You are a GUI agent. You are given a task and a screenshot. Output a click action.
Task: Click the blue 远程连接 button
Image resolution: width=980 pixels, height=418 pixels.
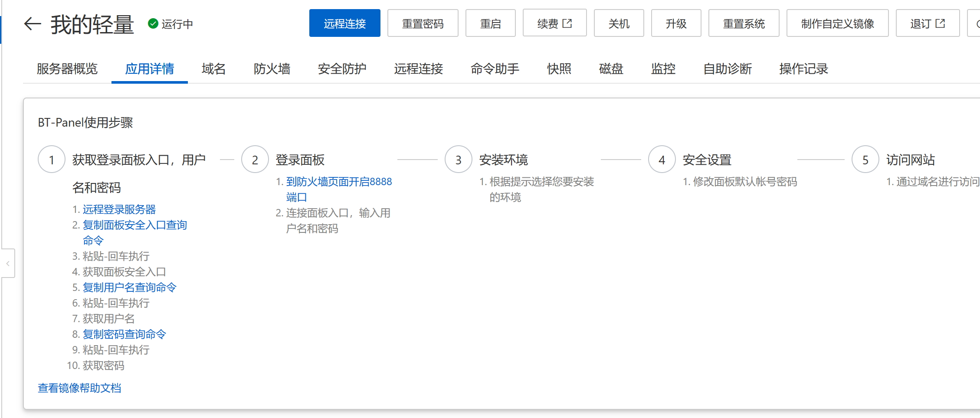[x=344, y=23]
